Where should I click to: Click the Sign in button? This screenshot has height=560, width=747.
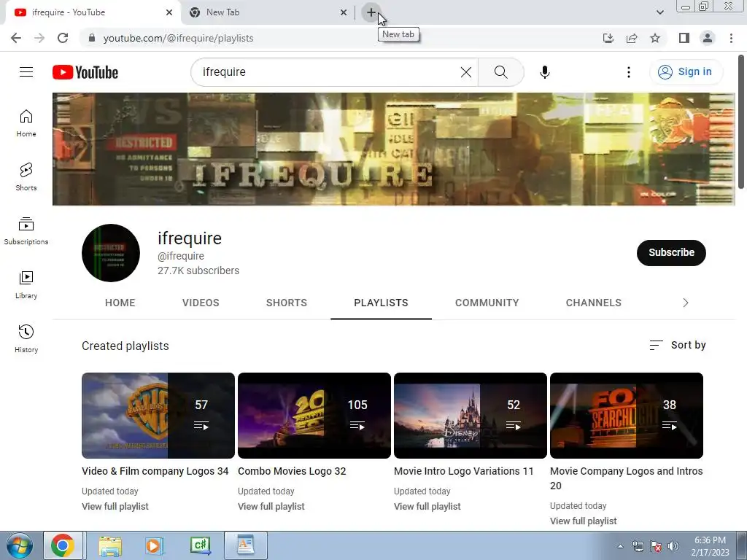click(x=685, y=72)
